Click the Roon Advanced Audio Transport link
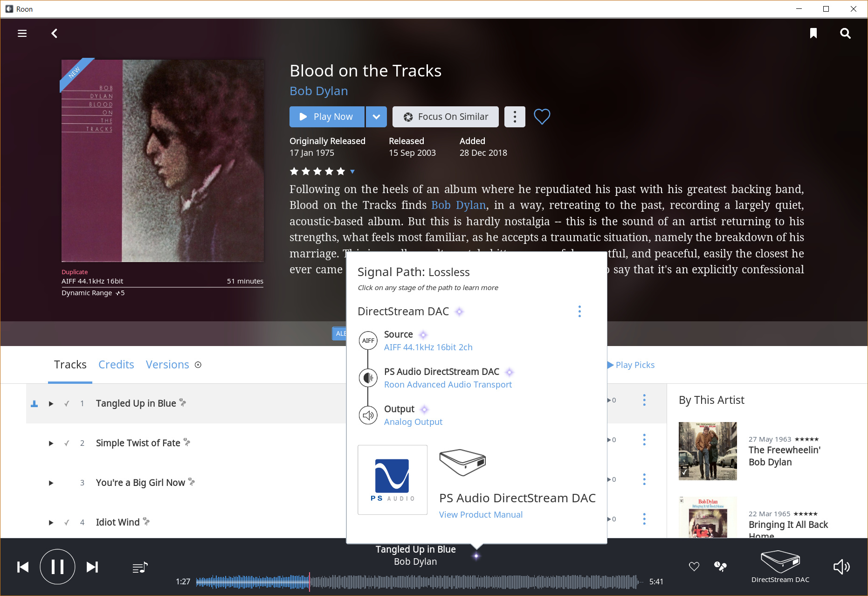Screen dimensions: 868x596 point(448,385)
